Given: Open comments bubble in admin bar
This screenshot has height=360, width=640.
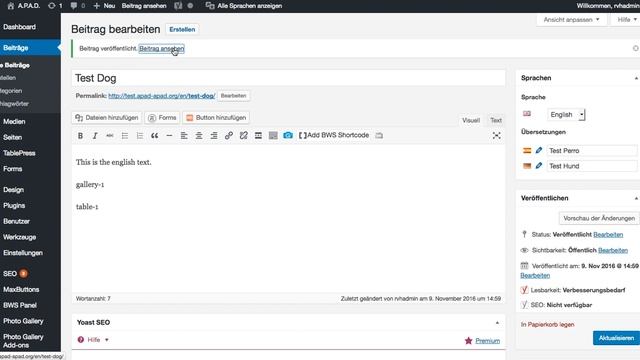Looking at the screenshot, I should point(78,6).
